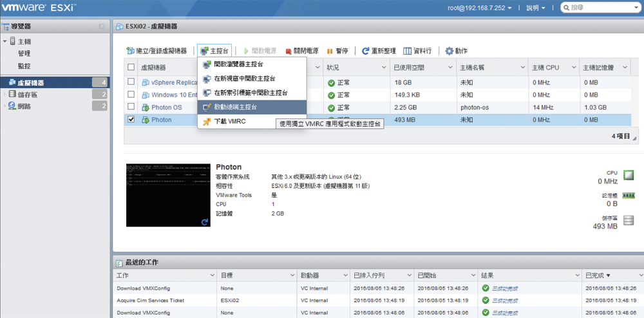Collapse the Navigator panel using its minimize icon
Viewport: 644px width, 318px height.
[x=102, y=26]
